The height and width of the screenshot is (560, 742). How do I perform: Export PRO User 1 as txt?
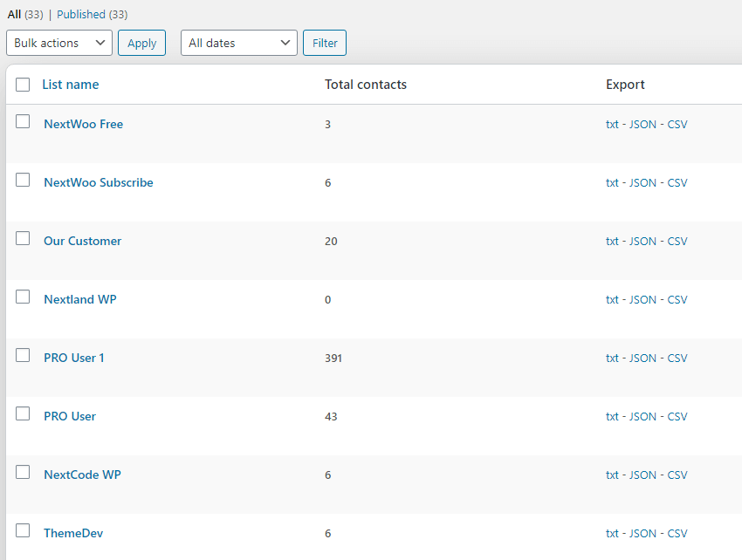pyautogui.click(x=612, y=358)
